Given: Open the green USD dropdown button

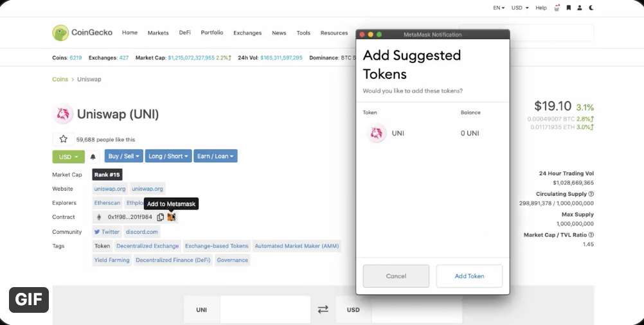Looking at the screenshot, I should 69,157.
